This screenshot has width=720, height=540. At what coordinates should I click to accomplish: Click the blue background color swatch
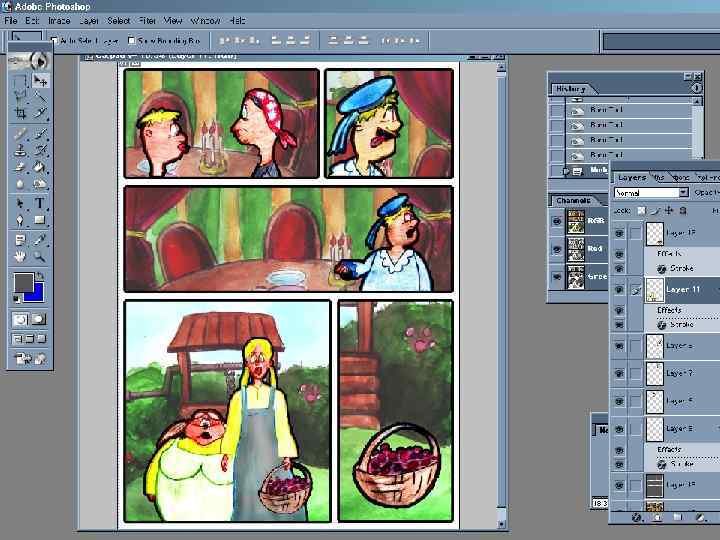[38, 295]
